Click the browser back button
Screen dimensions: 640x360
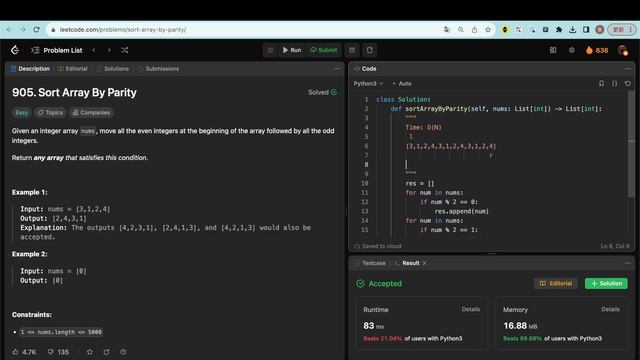coord(9,29)
